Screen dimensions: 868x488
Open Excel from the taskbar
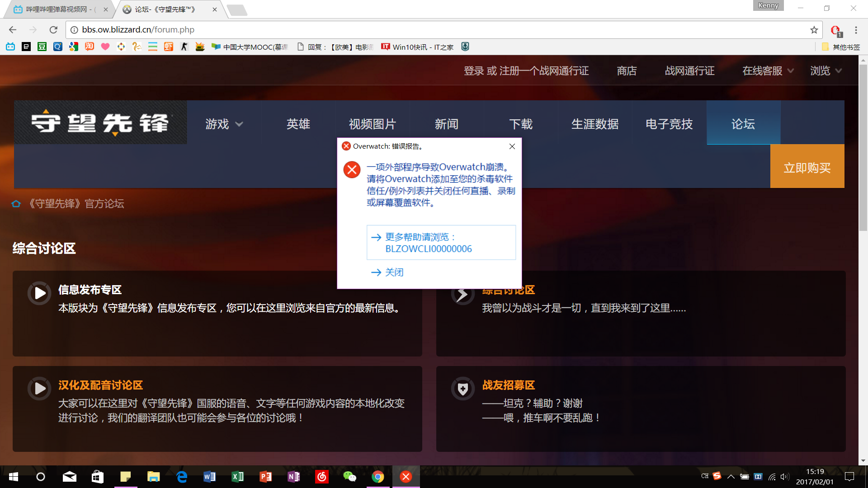tap(238, 477)
